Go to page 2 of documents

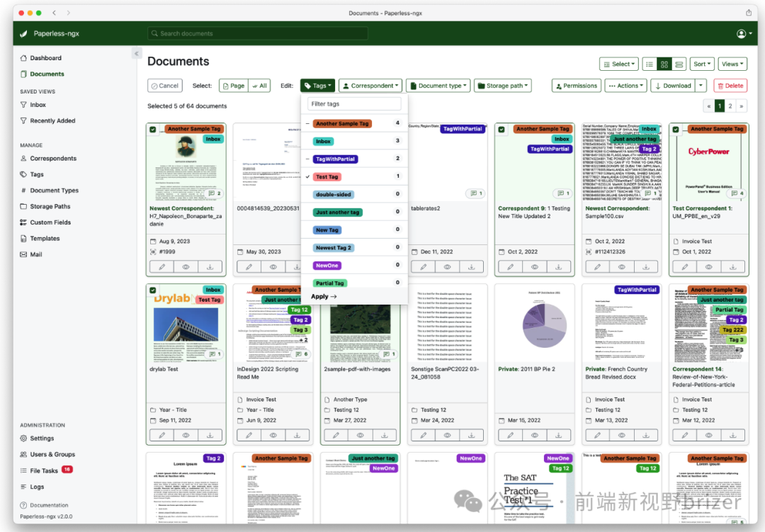point(730,106)
